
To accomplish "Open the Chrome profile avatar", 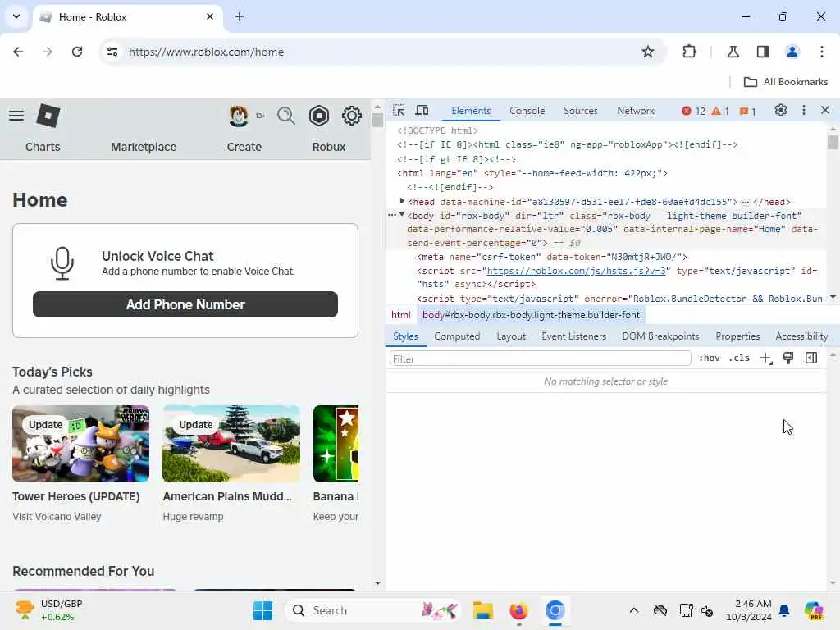I will click(x=792, y=52).
